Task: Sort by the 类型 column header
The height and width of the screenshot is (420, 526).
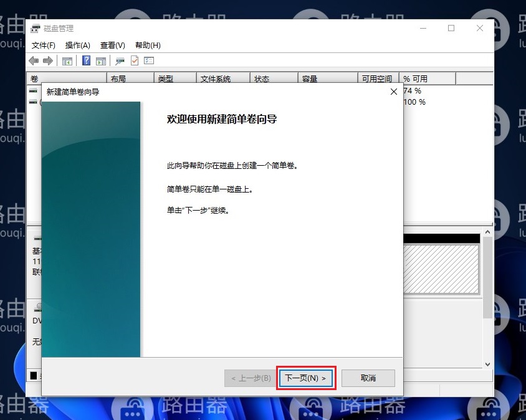Action: pyautogui.click(x=175, y=79)
